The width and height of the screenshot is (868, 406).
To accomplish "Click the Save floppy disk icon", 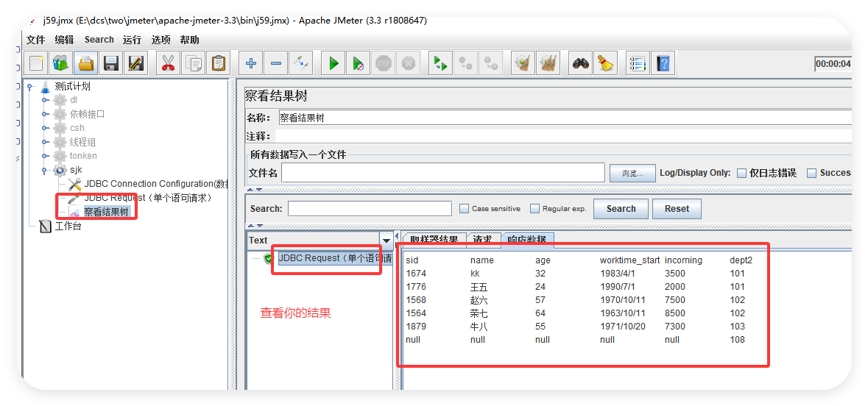I will pyautogui.click(x=110, y=63).
